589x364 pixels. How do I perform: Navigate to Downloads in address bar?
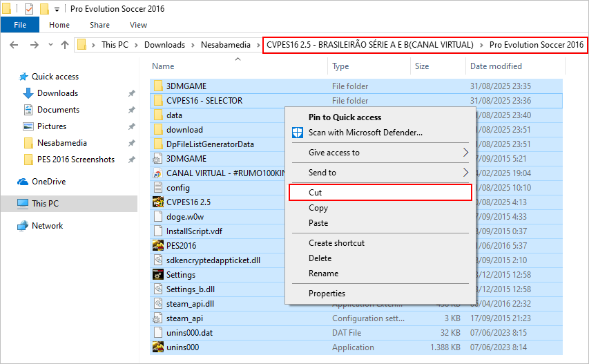[x=164, y=45]
